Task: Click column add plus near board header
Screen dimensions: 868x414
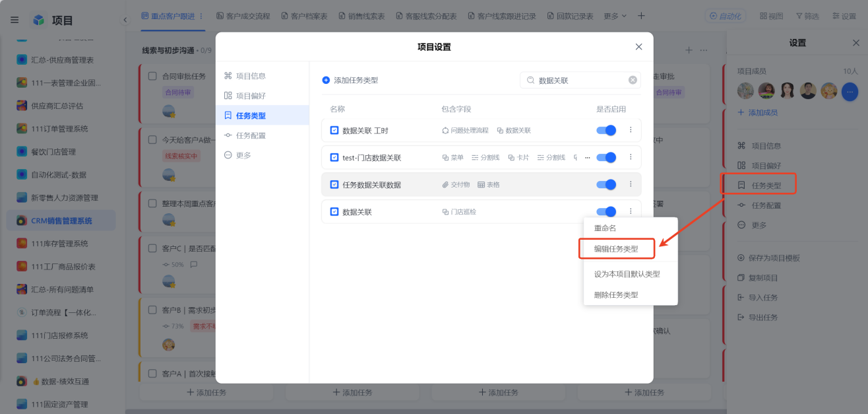Action: point(689,50)
